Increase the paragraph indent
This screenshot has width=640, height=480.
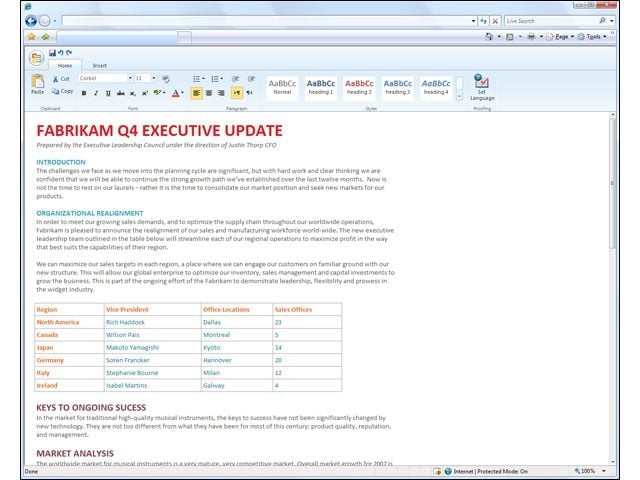pyautogui.click(x=251, y=79)
